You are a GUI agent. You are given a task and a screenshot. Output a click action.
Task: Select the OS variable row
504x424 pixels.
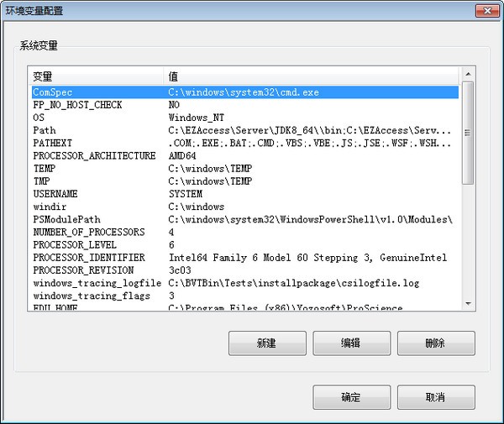(245, 118)
